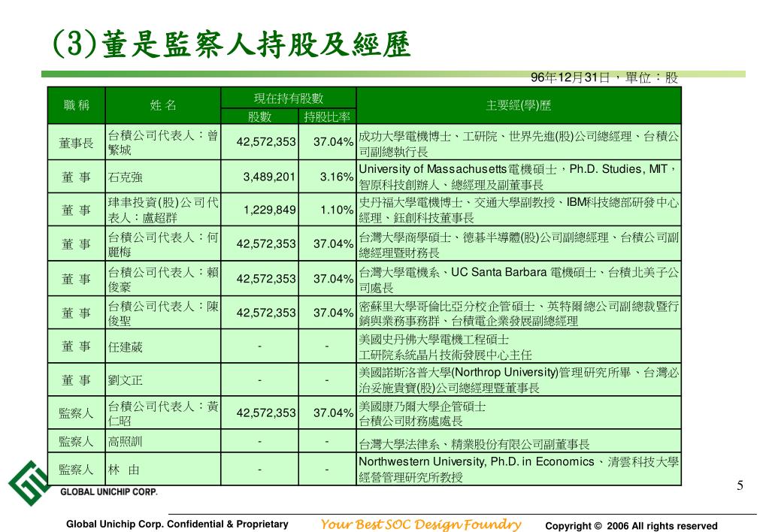
Task: Click share count 1,229,849
Action: point(269,210)
